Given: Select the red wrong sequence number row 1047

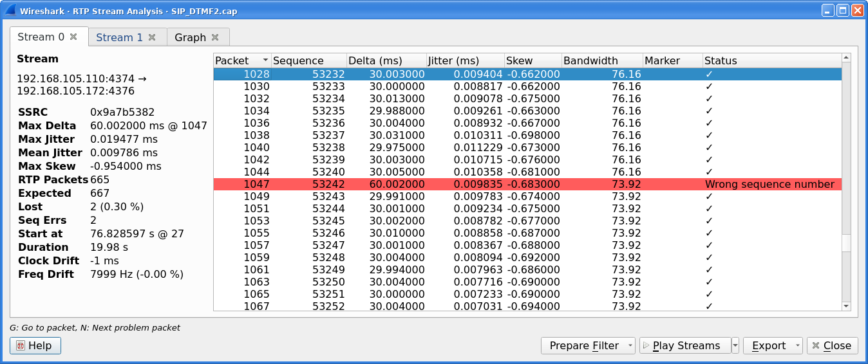Looking at the screenshot, I should (x=451, y=185).
